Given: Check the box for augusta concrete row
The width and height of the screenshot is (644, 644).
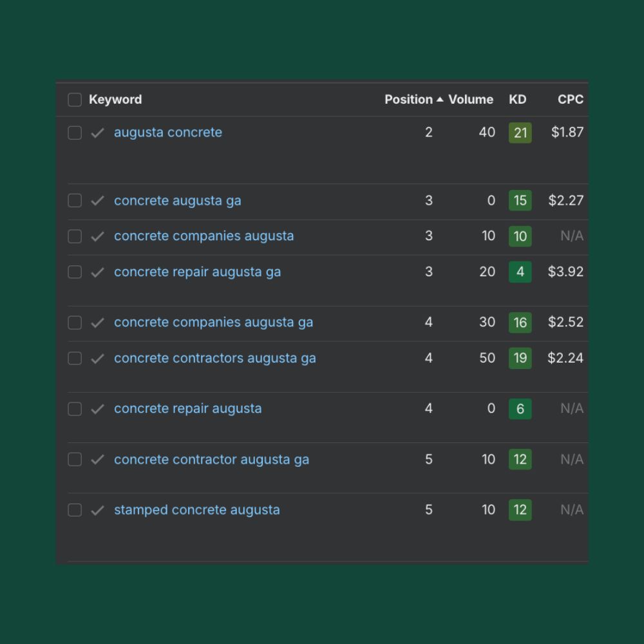Looking at the screenshot, I should 75,133.
